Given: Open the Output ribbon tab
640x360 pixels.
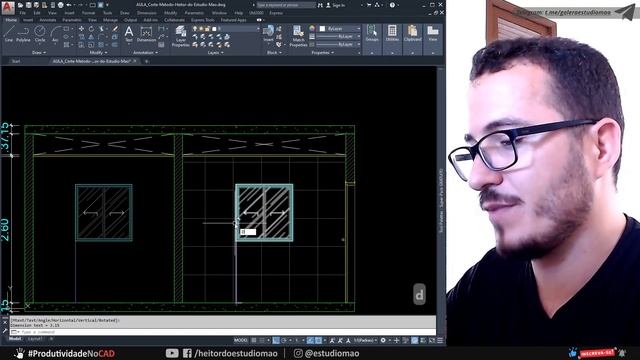Looking at the screenshot, I should click(x=130, y=20).
